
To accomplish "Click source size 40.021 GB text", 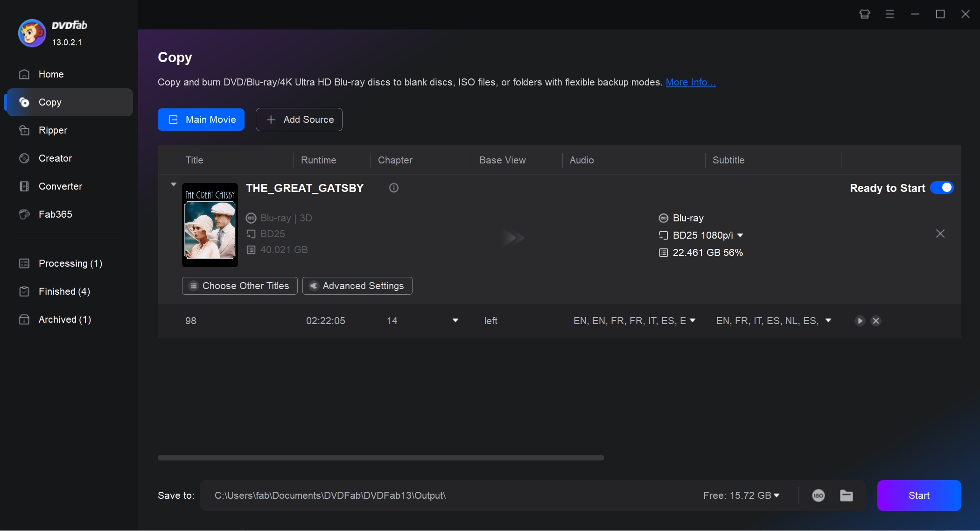I will 284,250.
